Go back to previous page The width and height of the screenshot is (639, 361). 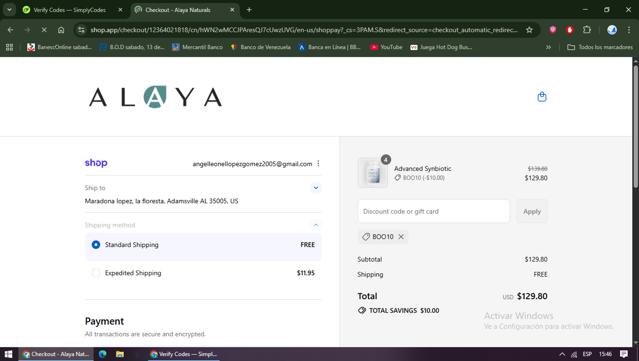(x=11, y=30)
